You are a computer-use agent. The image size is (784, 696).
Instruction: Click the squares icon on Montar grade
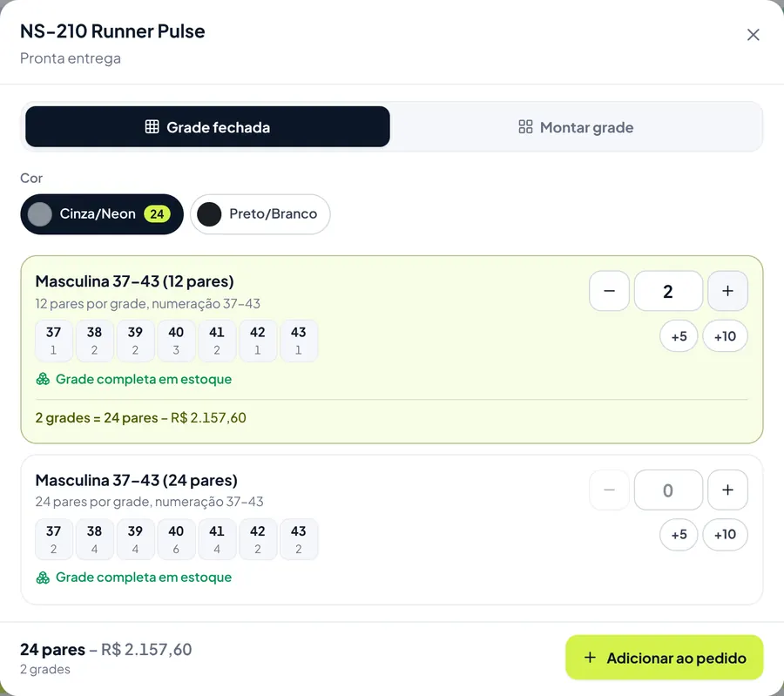pos(525,127)
